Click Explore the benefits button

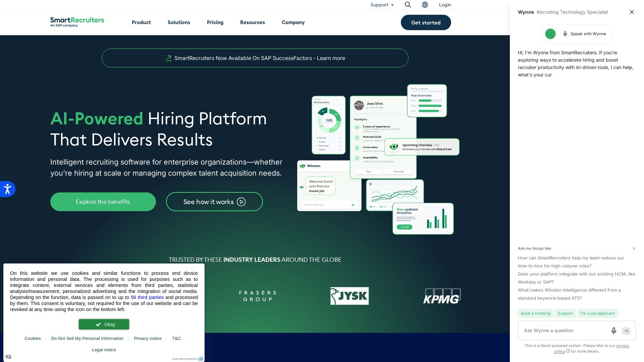[103, 202]
